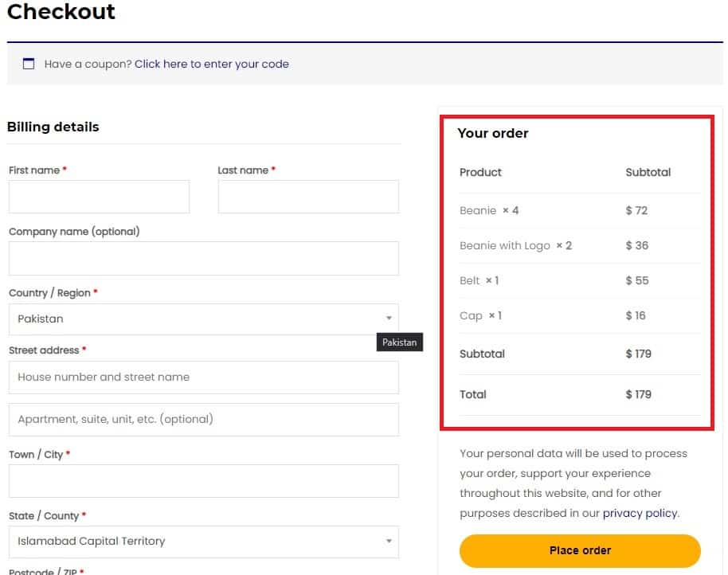Expand the State / County dropdown
Screen dimensions: 728x575
click(204, 542)
